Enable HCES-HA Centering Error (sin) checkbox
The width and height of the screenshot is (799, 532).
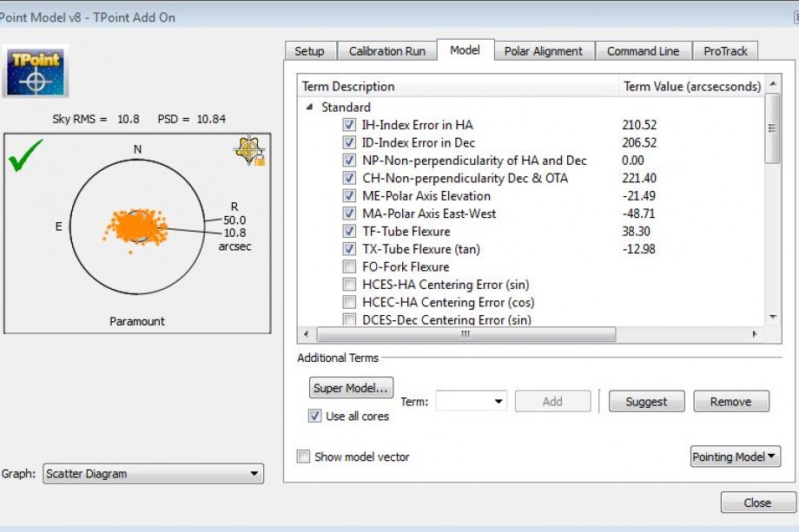349,284
